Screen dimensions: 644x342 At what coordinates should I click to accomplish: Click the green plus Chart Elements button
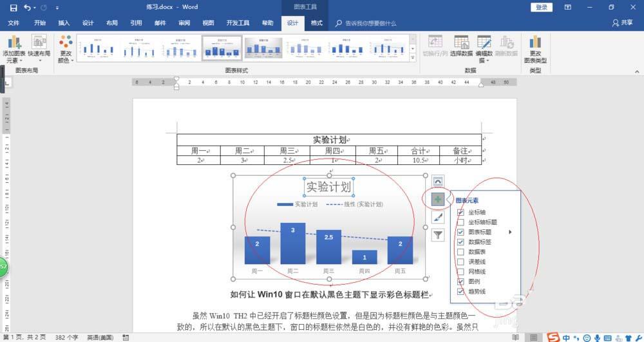click(438, 200)
